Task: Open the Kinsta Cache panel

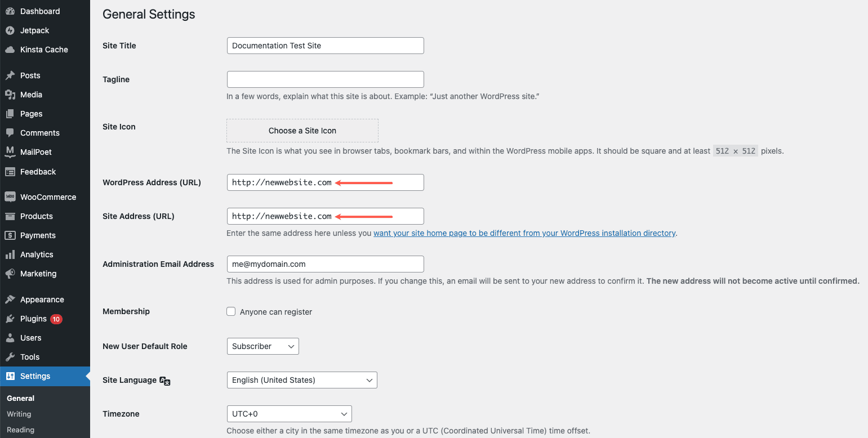Action: click(43, 50)
